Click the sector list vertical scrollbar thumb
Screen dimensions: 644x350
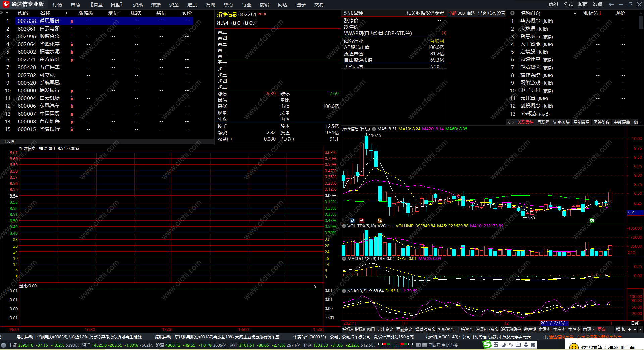[641, 22]
